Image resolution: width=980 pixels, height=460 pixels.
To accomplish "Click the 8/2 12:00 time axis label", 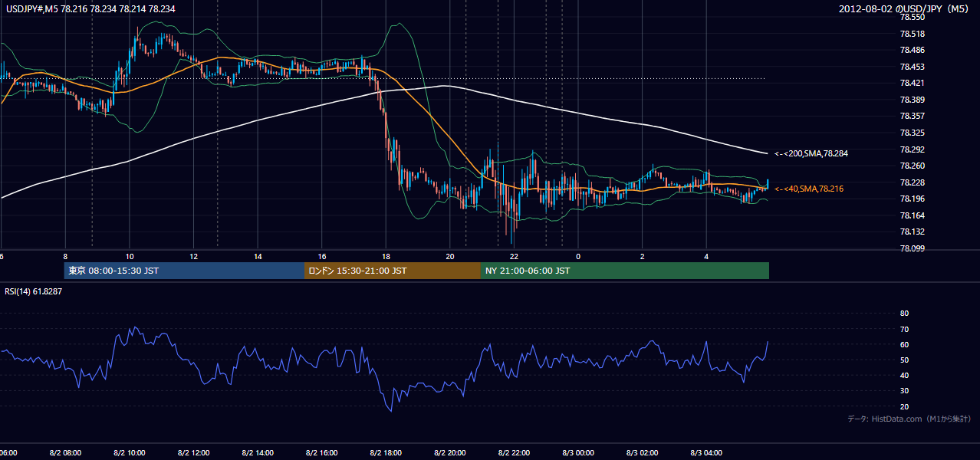I will 193,453.
